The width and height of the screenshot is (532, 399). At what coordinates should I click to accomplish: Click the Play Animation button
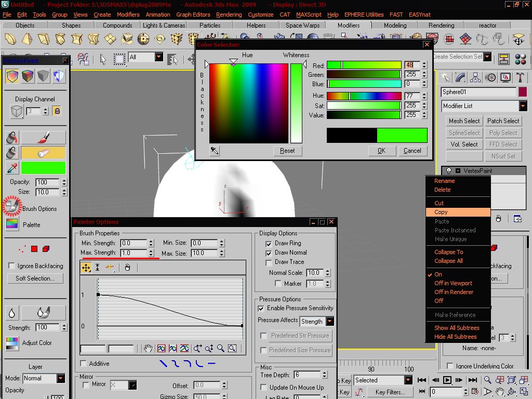pyautogui.click(x=447, y=380)
